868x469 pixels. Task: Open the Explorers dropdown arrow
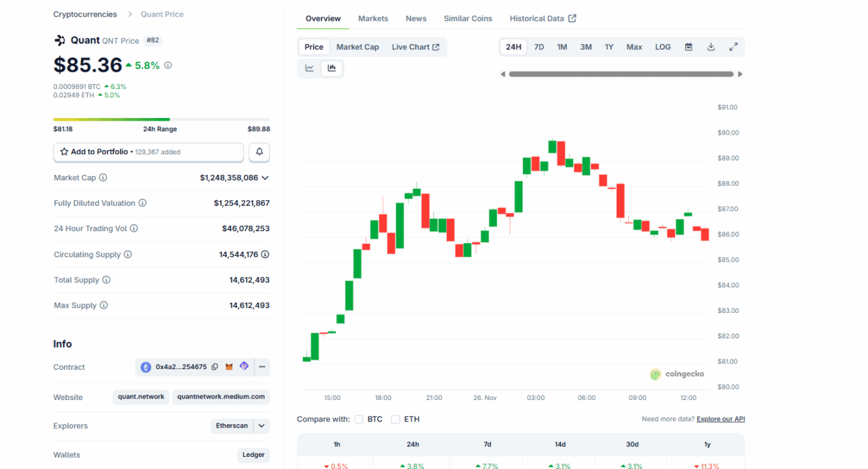261,426
